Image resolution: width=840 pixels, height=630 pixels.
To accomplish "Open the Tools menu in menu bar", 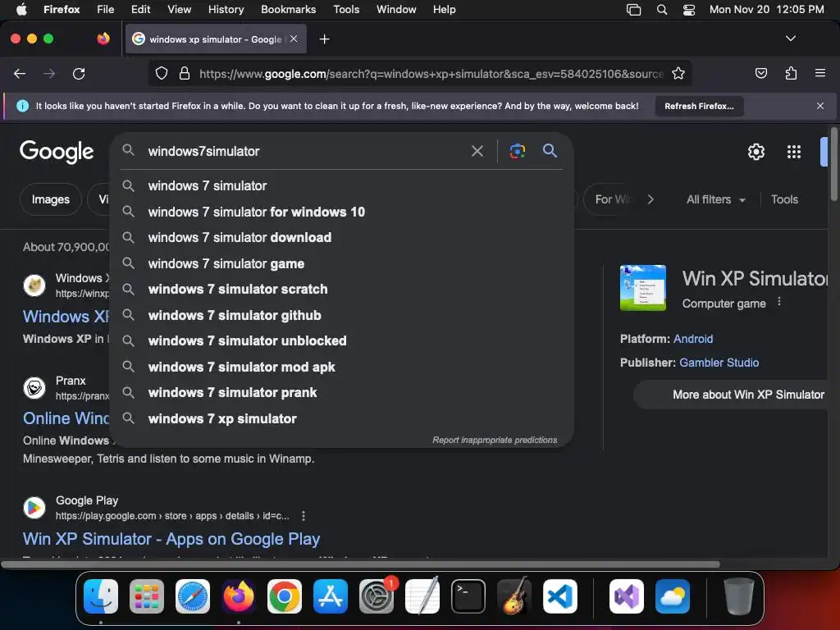I will pos(346,9).
